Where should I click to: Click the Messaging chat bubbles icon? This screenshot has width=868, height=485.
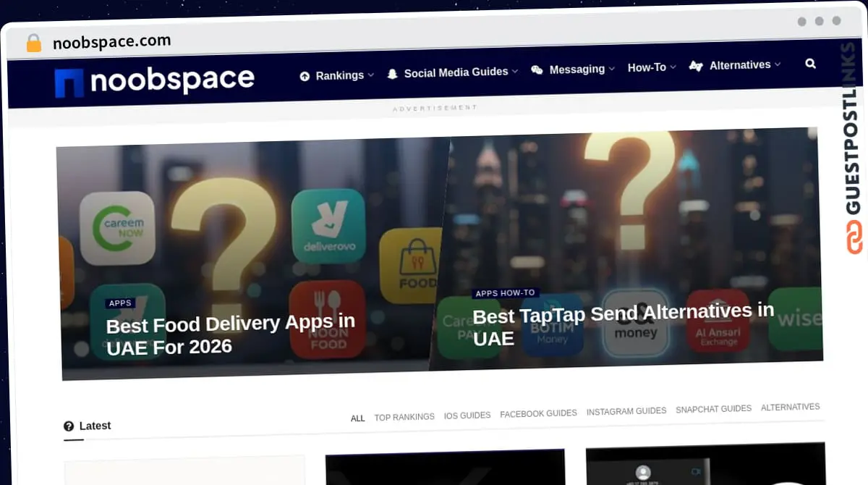click(x=537, y=70)
